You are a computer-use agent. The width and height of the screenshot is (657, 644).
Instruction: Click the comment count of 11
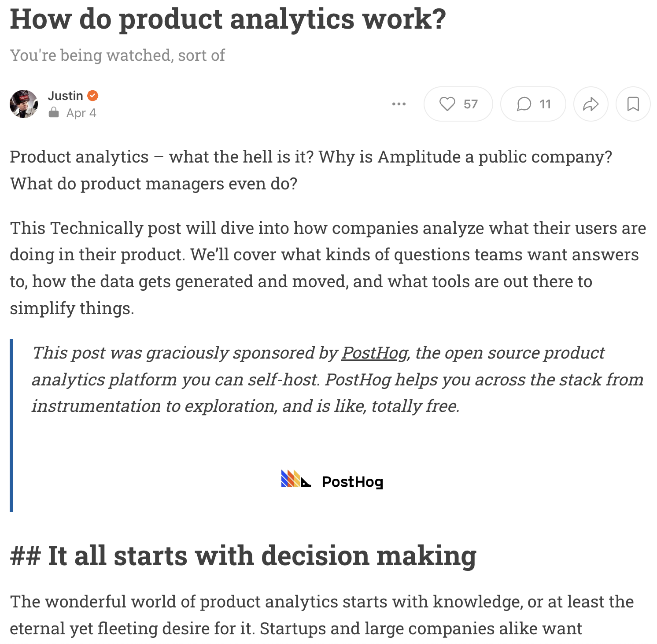pyautogui.click(x=545, y=104)
